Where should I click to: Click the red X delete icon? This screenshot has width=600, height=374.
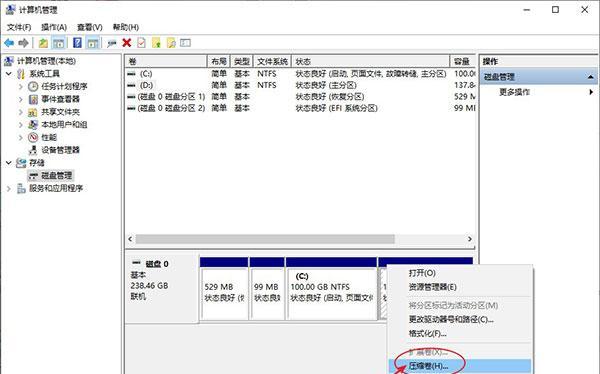pyautogui.click(x=127, y=43)
